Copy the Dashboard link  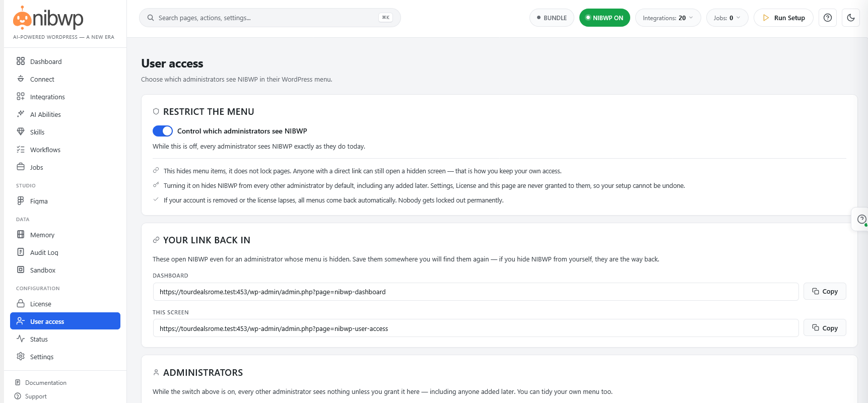coord(825,291)
